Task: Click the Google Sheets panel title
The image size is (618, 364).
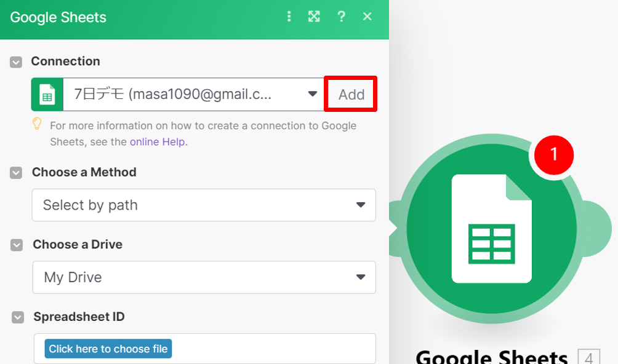Action: coord(58,17)
